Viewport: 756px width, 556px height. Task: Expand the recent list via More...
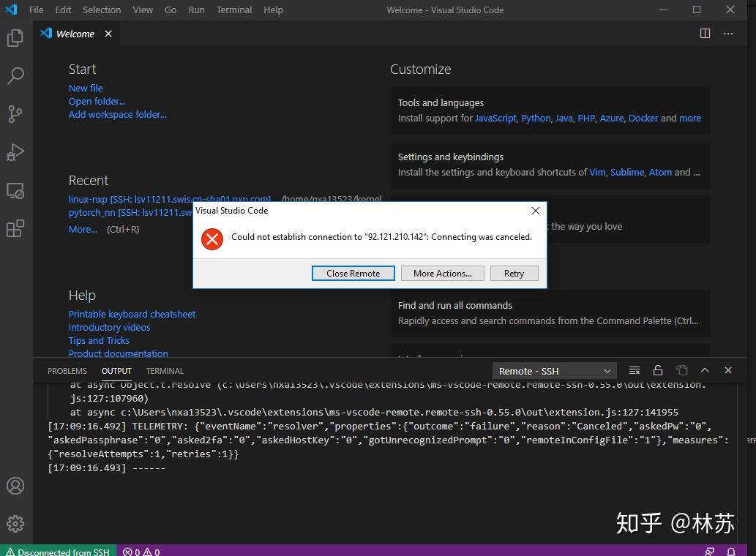click(82, 229)
